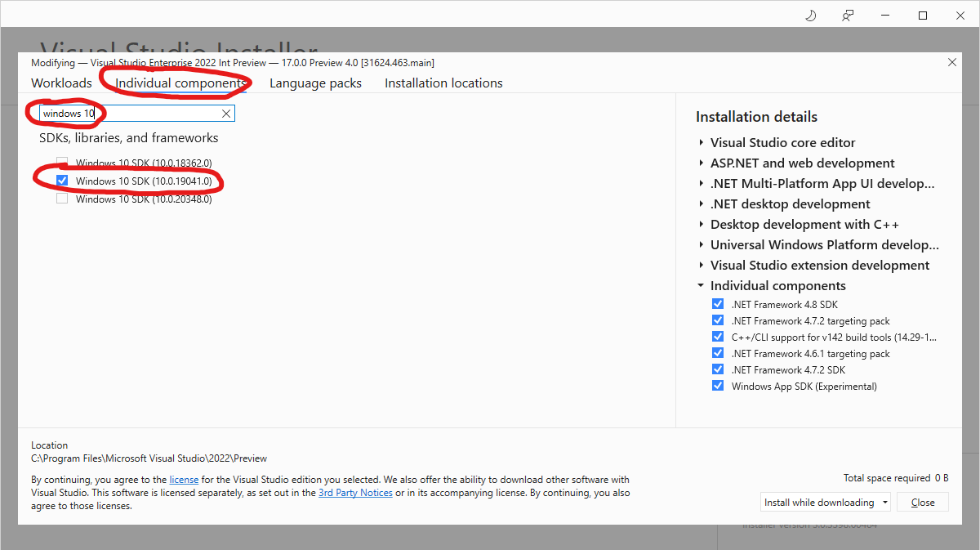Expand Universal Windows Platform development details
This screenshot has width=980, height=550.
(702, 244)
